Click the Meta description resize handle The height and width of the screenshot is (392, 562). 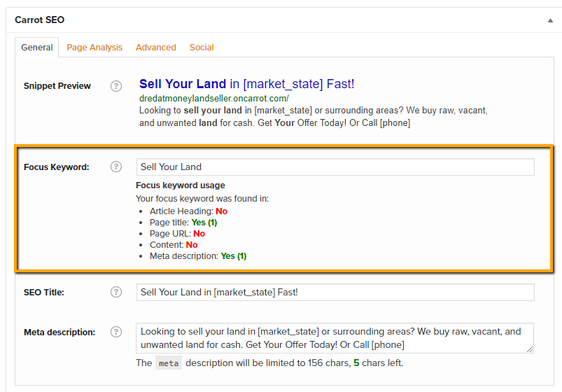coord(530,349)
